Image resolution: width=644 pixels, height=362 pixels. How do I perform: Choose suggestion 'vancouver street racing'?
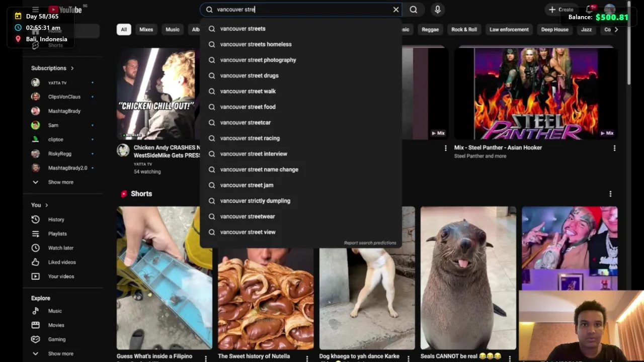[x=301, y=138]
